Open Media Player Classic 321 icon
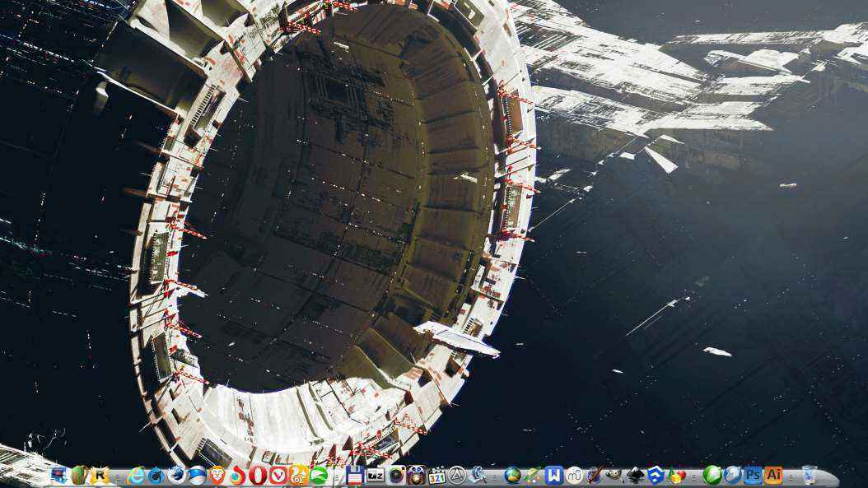This screenshot has height=488, width=868. [436, 476]
